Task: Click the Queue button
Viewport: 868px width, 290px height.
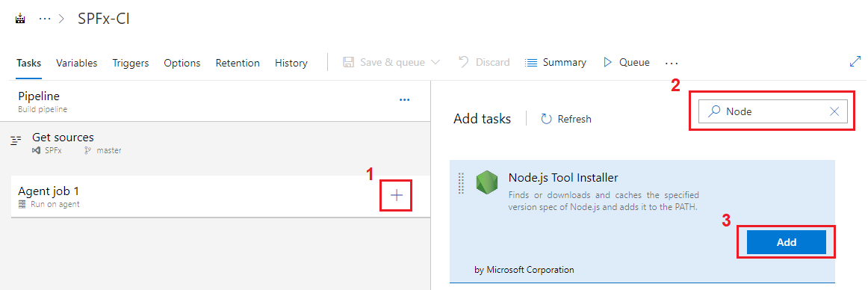Action: [x=627, y=63]
